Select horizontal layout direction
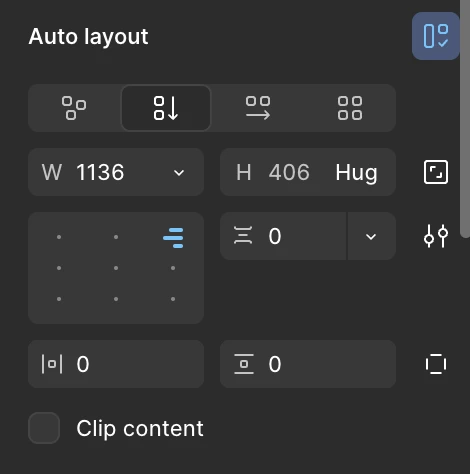The image size is (470, 474). pos(258,108)
